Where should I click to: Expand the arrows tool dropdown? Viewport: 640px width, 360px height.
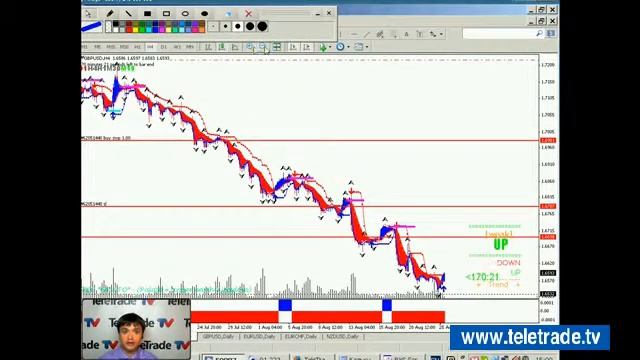click(x=441, y=34)
